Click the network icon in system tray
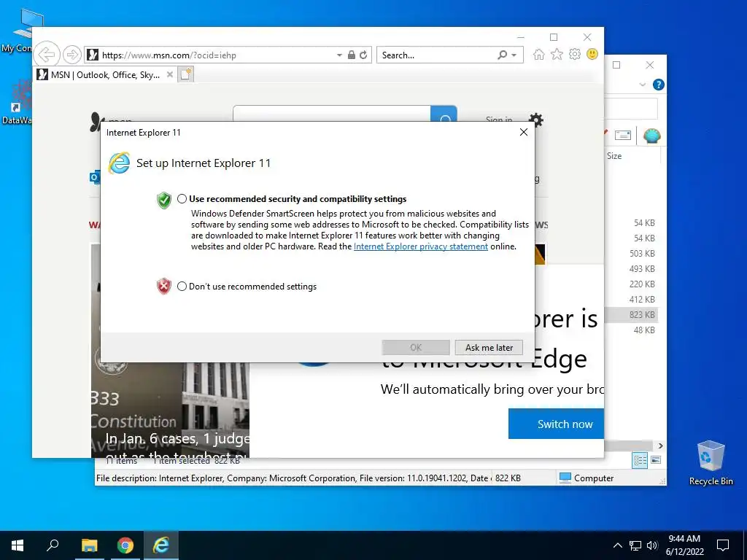Image resolution: width=747 pixels, height=560 pixels. coord(635,545)
